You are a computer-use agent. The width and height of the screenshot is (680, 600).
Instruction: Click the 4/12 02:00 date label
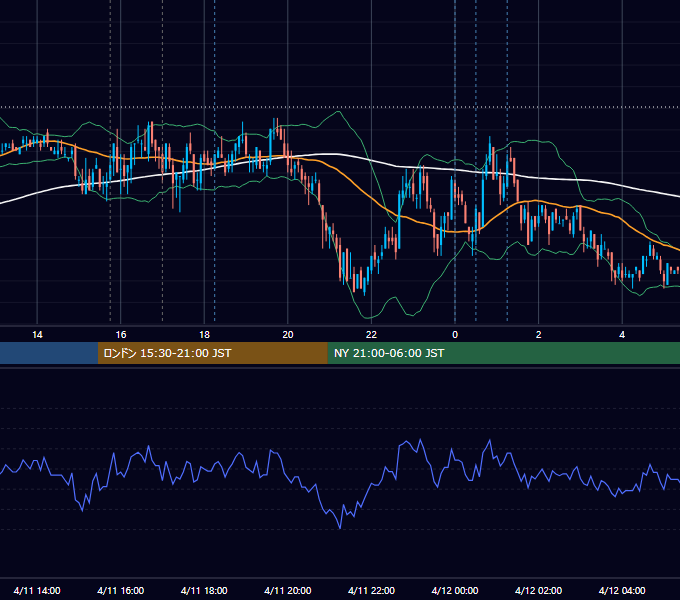(538, 590)
